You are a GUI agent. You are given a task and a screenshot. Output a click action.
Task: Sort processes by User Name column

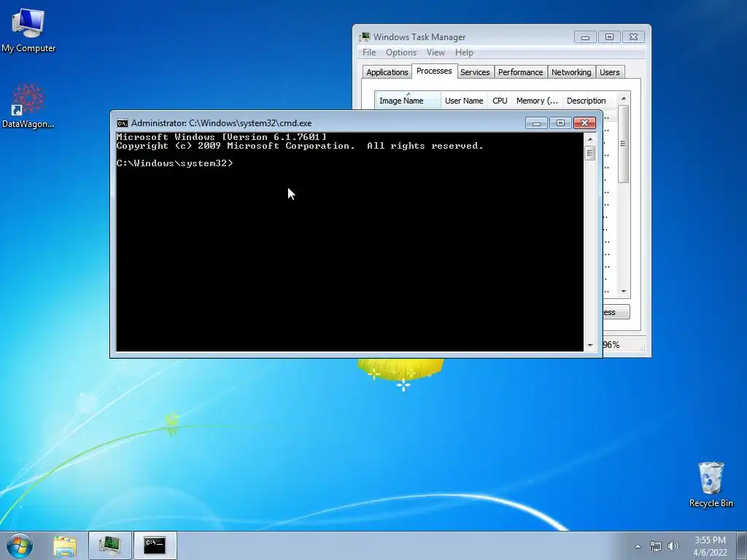click(464, 101)
